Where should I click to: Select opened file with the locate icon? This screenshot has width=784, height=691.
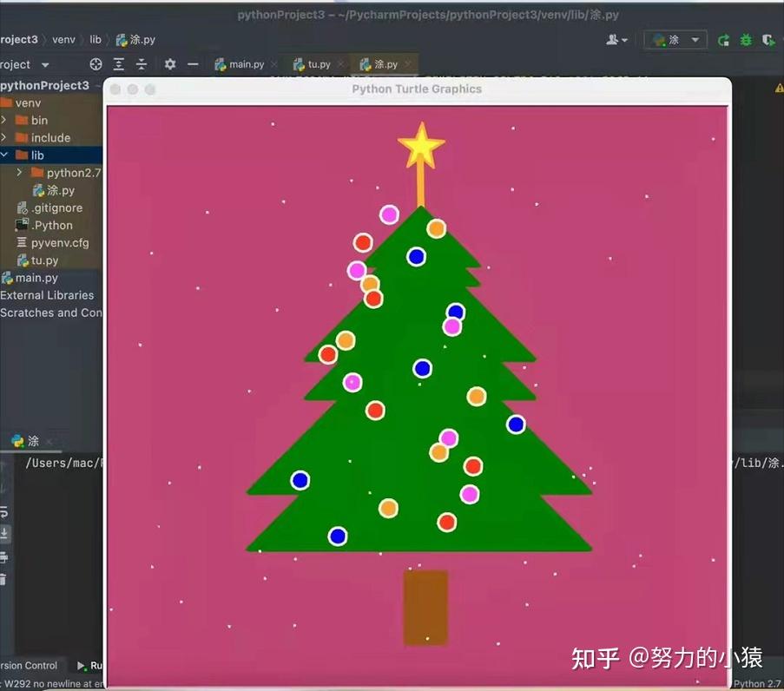96,64
